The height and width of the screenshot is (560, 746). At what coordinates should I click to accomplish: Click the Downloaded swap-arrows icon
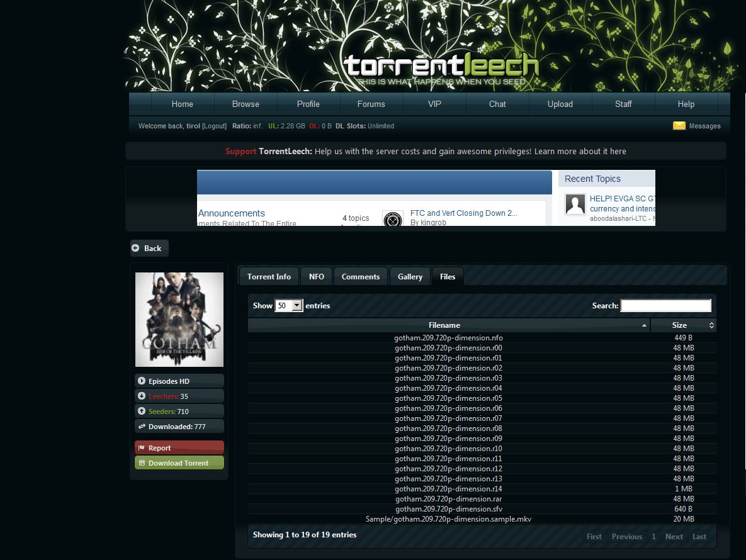pyautogui.click(x=141, y=427)
